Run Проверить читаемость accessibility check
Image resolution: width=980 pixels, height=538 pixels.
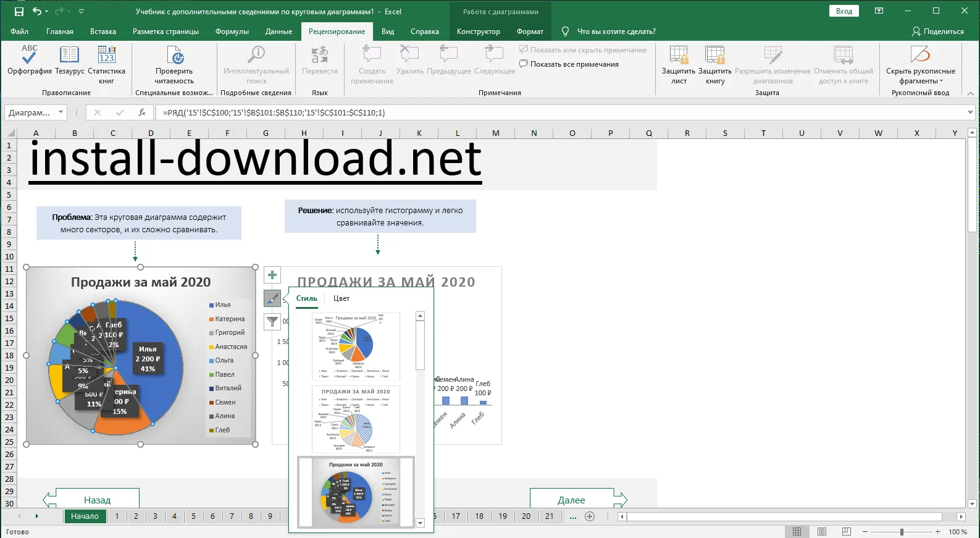coord(174,59)
